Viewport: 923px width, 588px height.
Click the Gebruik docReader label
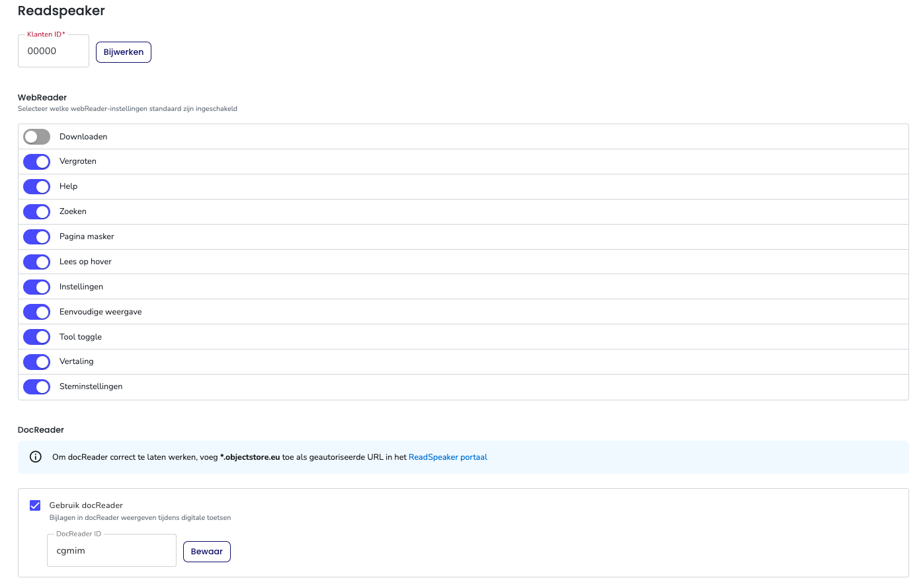point(86,505)
